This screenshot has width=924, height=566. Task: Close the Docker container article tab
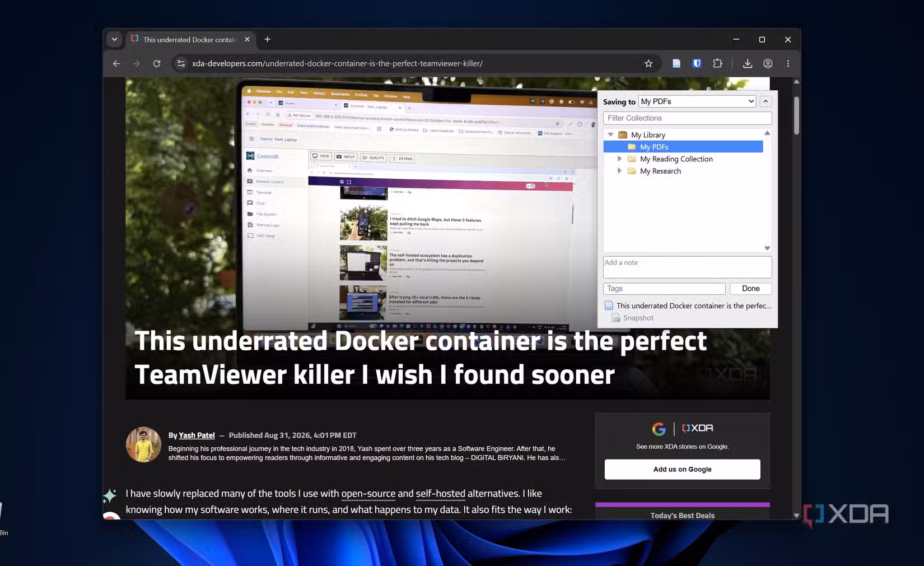pos(247,39)
